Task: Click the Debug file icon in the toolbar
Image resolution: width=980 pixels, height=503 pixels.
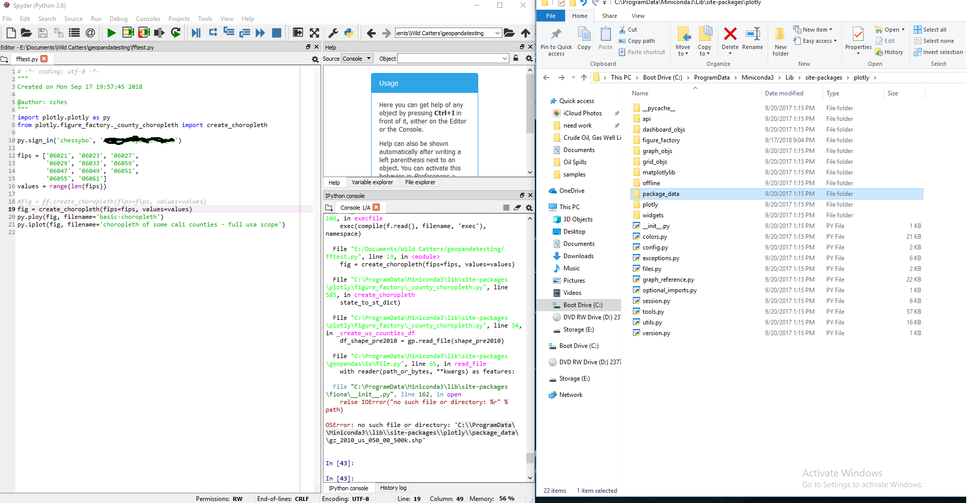Action: (196, 33)
